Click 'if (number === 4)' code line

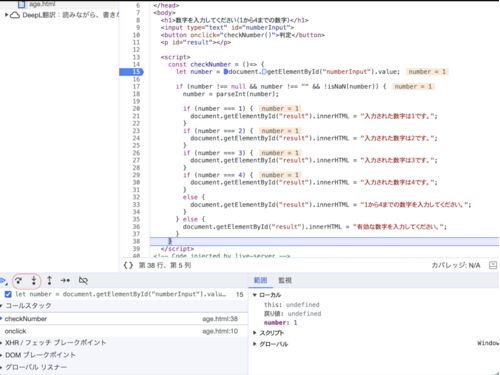pos(218,175)
